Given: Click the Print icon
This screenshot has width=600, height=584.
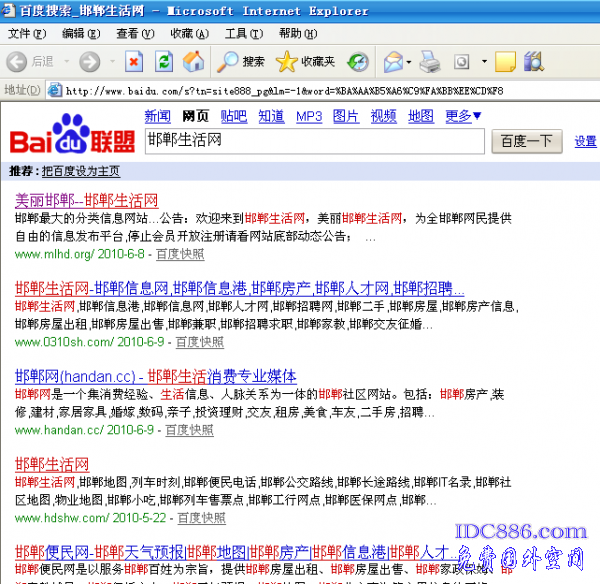Looking at the screenshot, I should (430, 62).
